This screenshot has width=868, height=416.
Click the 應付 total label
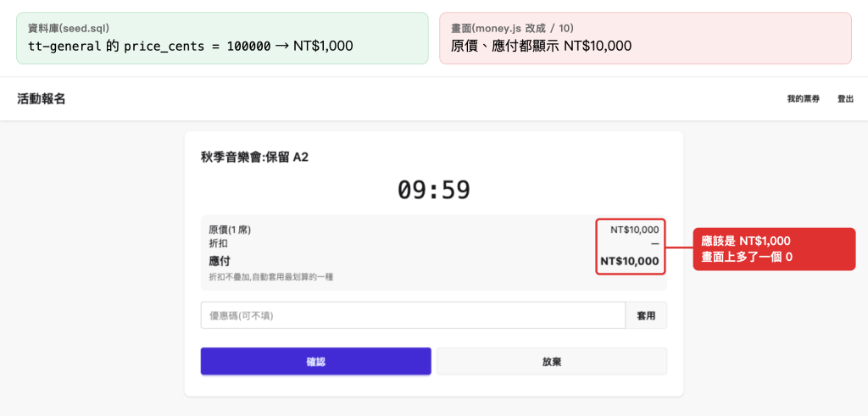coord(220,261)
